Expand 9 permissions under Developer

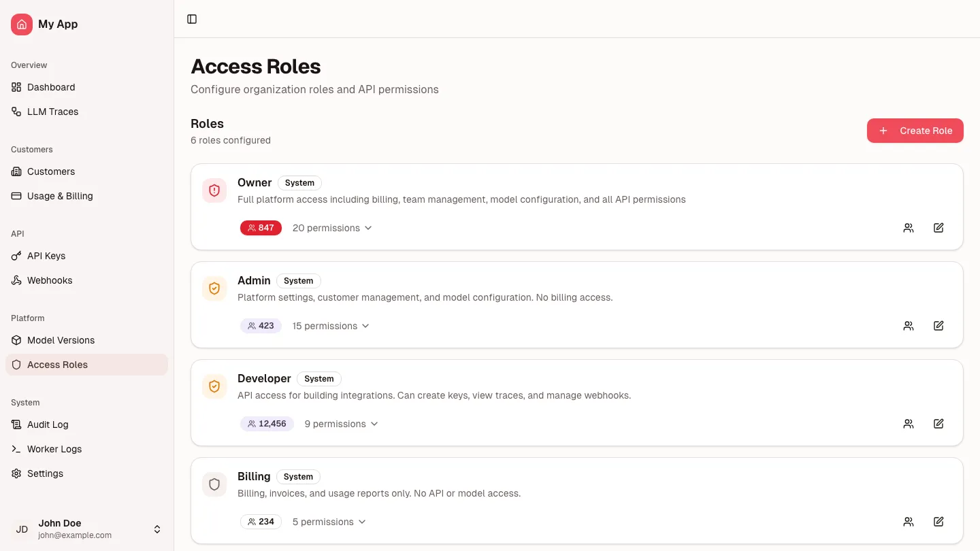point(341,424)
